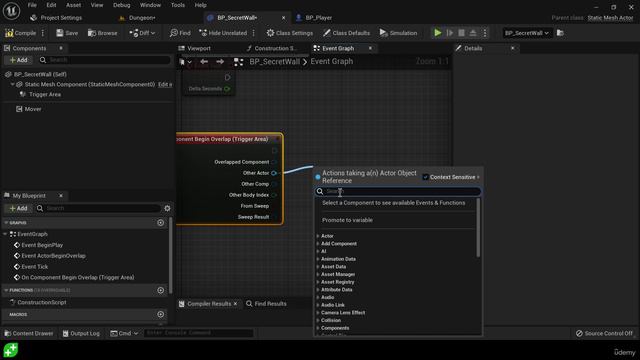Close the BP_SecretWall tab
The image size is (640, 360).
[x=284, y=18]
